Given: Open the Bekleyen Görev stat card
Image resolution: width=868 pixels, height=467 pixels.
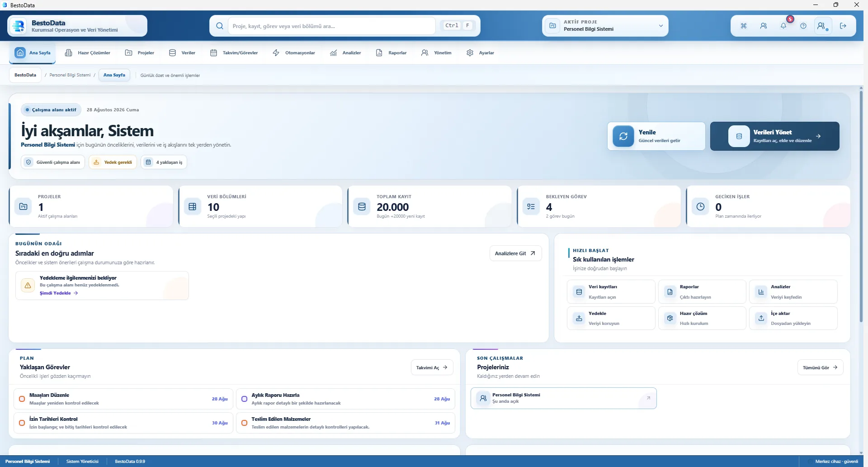Looking at the screenshot, I should (x=599, y=206).
